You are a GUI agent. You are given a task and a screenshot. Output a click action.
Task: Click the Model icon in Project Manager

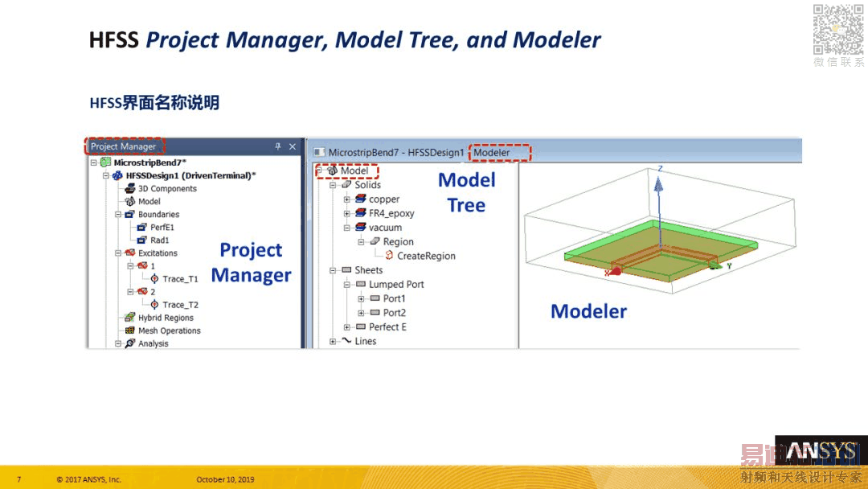[x=130, y=201]
